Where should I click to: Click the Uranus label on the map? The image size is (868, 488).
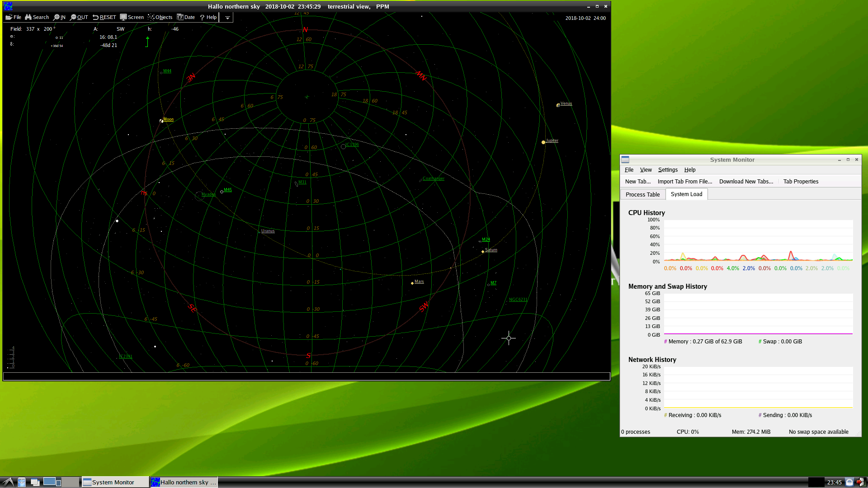[x=268, y=231]
